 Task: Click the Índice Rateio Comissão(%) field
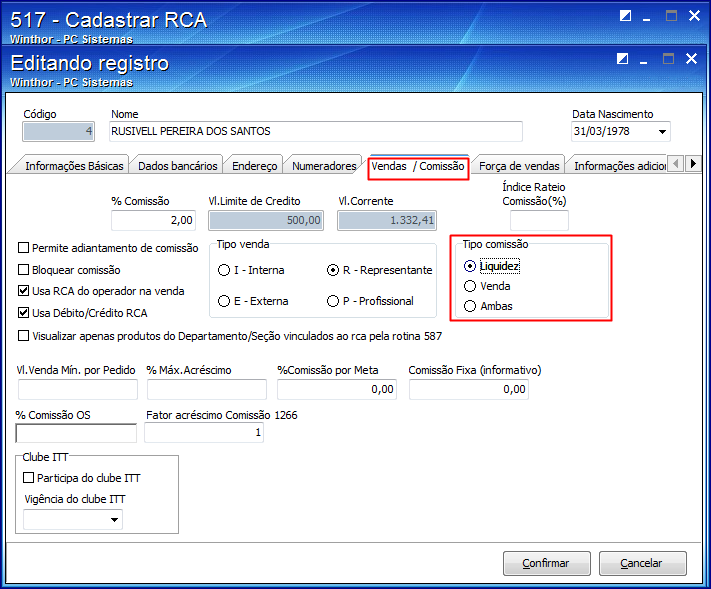point(539,220)
